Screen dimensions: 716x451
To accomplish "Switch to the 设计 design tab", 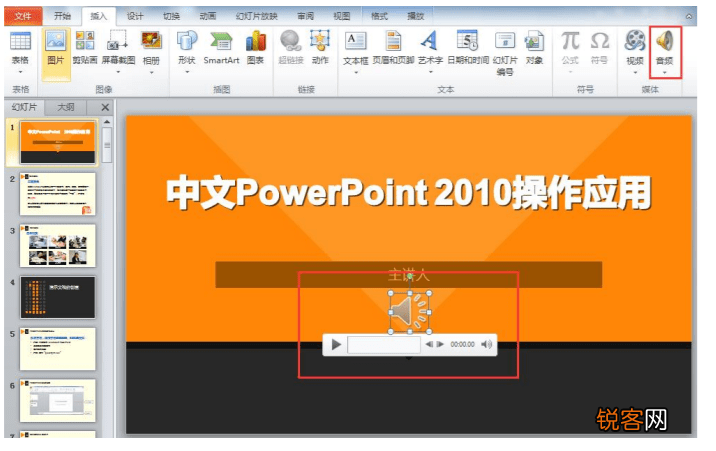I will click(x=135, y=16).
